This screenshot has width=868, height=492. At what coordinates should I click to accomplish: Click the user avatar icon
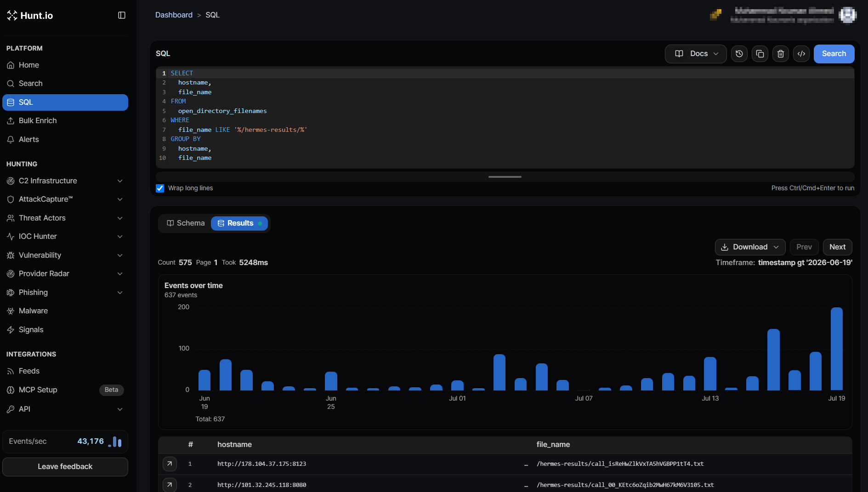tap(847, 15)
